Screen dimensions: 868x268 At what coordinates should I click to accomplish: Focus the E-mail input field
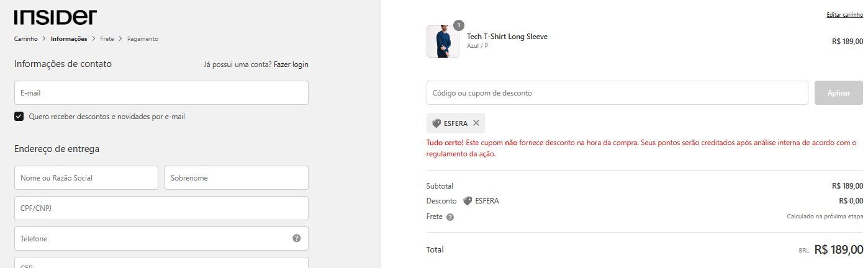(161, 92)
